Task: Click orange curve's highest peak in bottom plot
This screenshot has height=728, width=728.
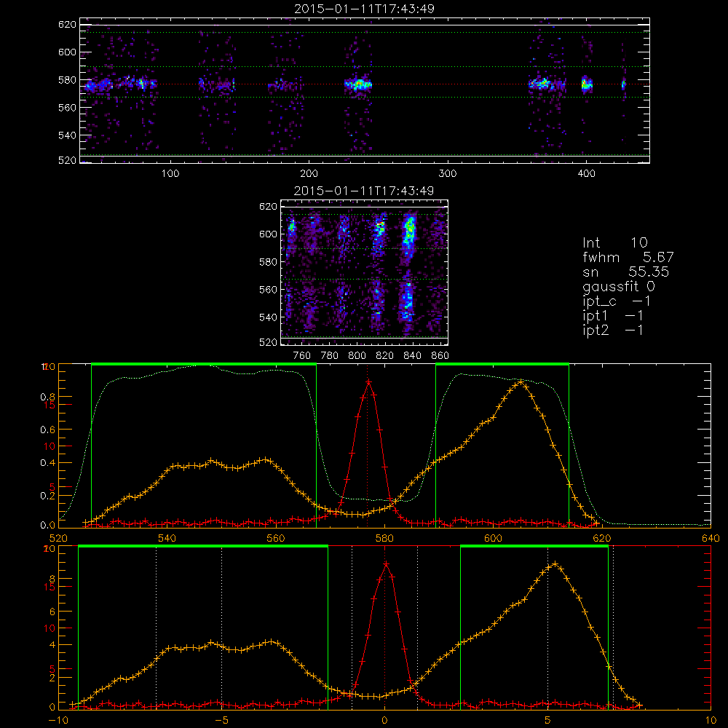Action: (554, 564)
